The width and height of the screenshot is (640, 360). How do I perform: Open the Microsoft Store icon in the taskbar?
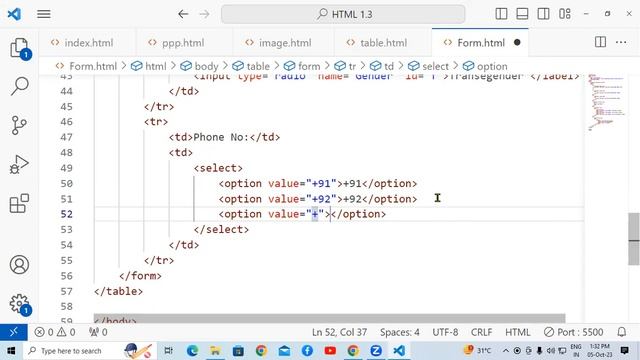coord(238,351)
